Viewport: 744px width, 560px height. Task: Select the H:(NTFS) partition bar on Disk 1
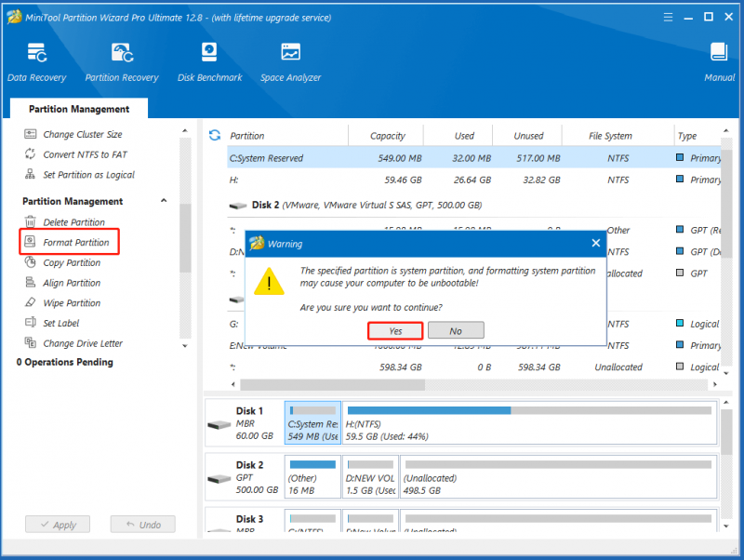click(x=529, y=423)
